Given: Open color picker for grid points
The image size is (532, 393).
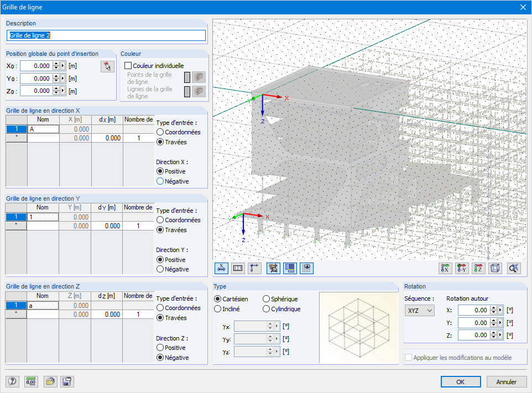Looking at the screenshot, I should [199, 77].
